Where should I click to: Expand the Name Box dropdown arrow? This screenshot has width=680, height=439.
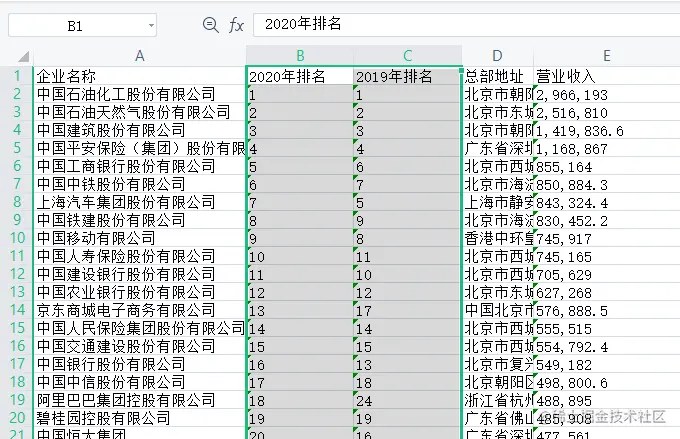(151, 26)
